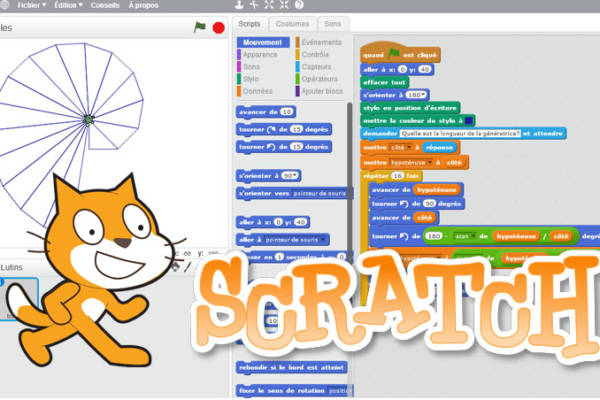Select the Contrôle block category

click(312, 54)
